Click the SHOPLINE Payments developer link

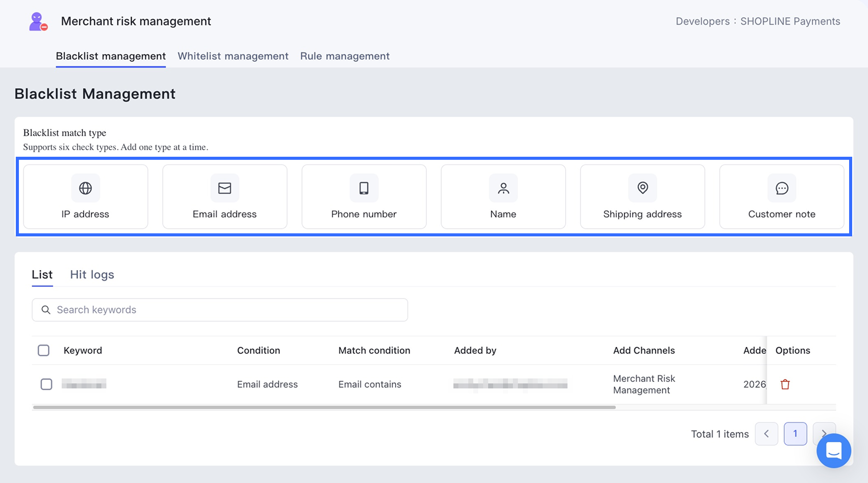click(790, 21)
